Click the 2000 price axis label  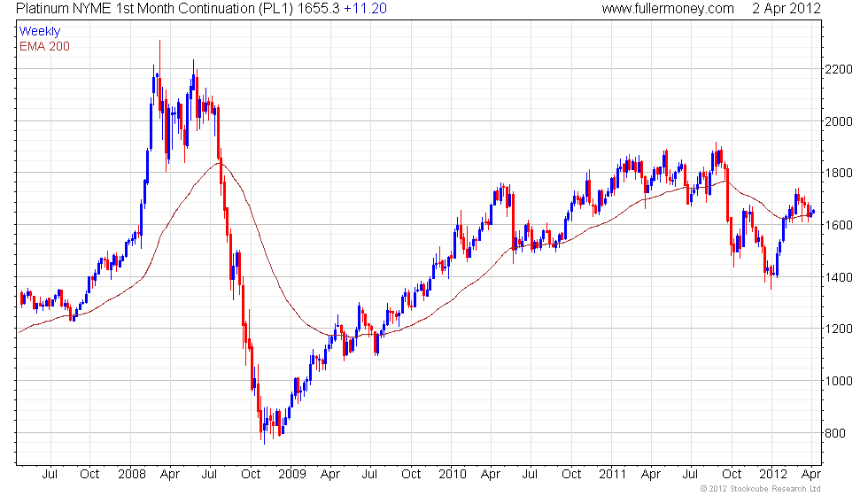click(840, 122)
